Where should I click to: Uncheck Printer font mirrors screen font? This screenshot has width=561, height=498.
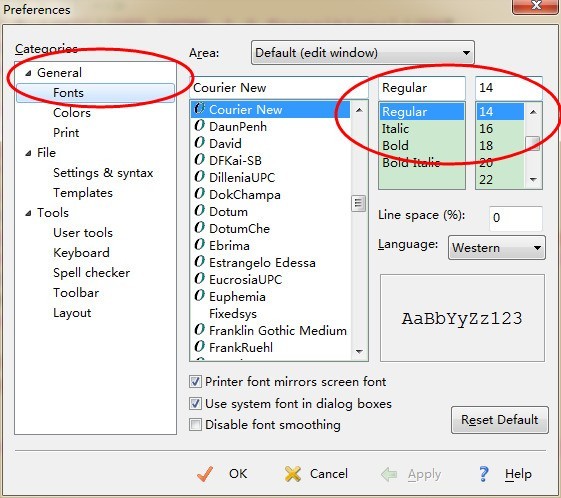pos(195,382)
